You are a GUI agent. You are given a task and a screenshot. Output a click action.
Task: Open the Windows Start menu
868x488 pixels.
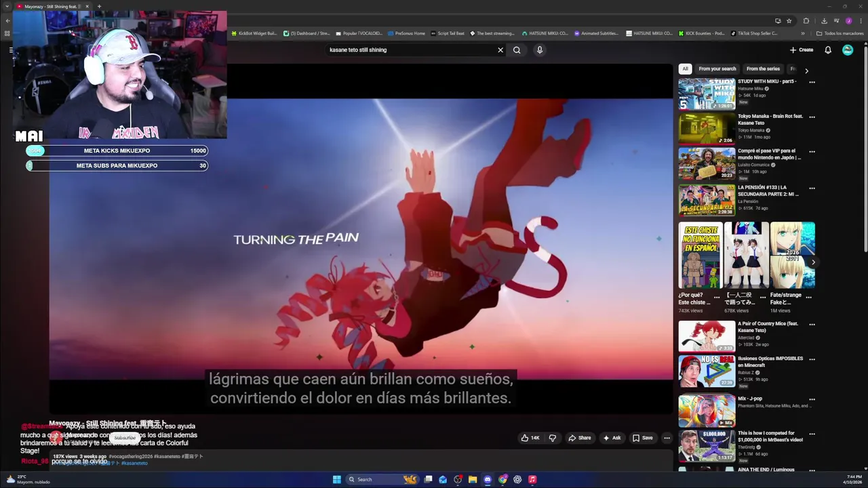[x=337, y=479]
